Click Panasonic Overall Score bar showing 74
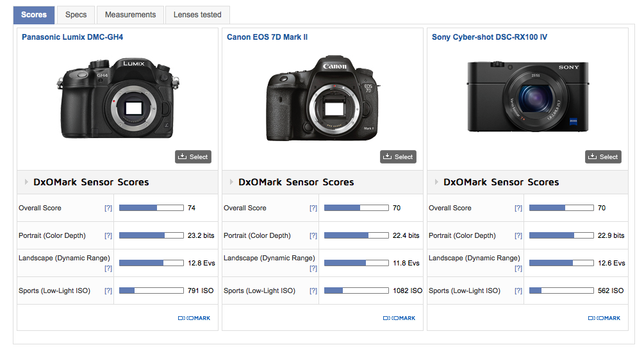Viewport: 644px width, 354px height. [151, 208]
